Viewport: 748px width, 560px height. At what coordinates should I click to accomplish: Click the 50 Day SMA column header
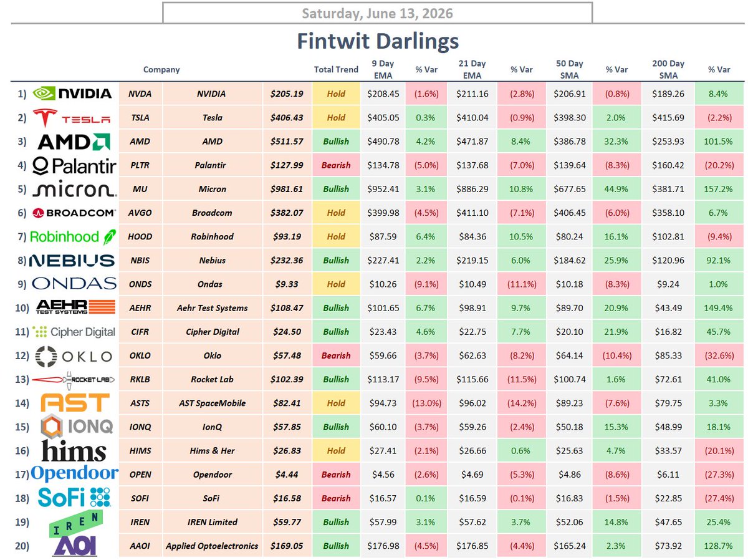569,69
